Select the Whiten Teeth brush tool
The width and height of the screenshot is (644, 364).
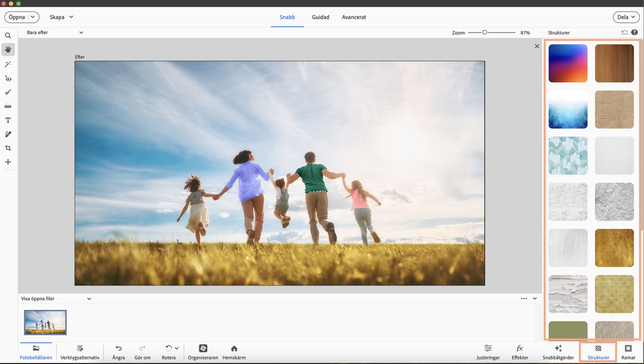coord(8,92)
